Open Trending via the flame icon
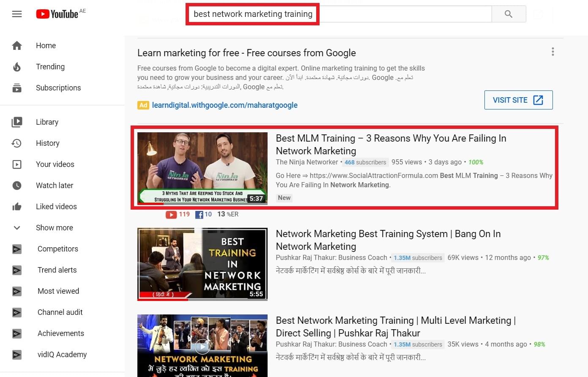The image size is (588, 377). coord(17,67)
